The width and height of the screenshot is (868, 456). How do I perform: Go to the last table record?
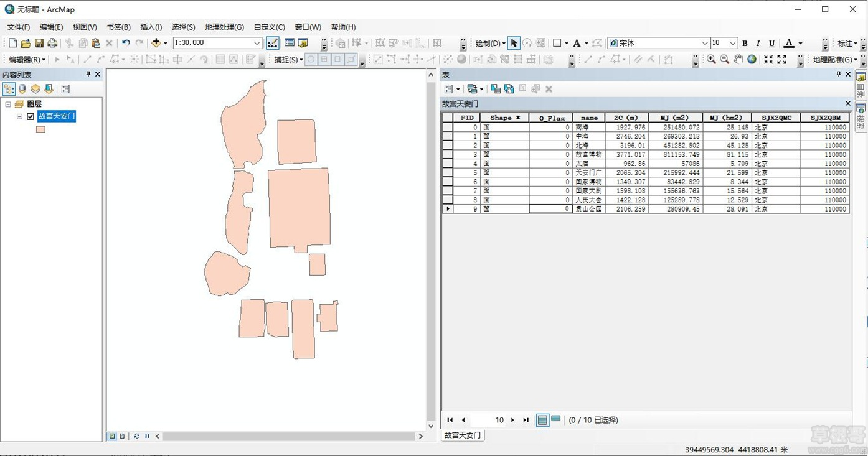pos(526,420)
